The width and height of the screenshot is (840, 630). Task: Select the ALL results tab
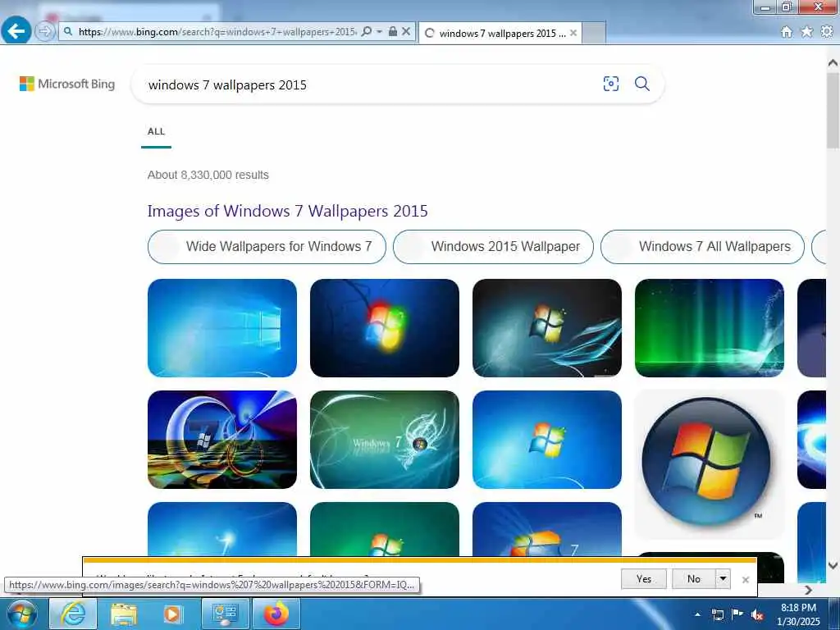click(x=156, y=132)
